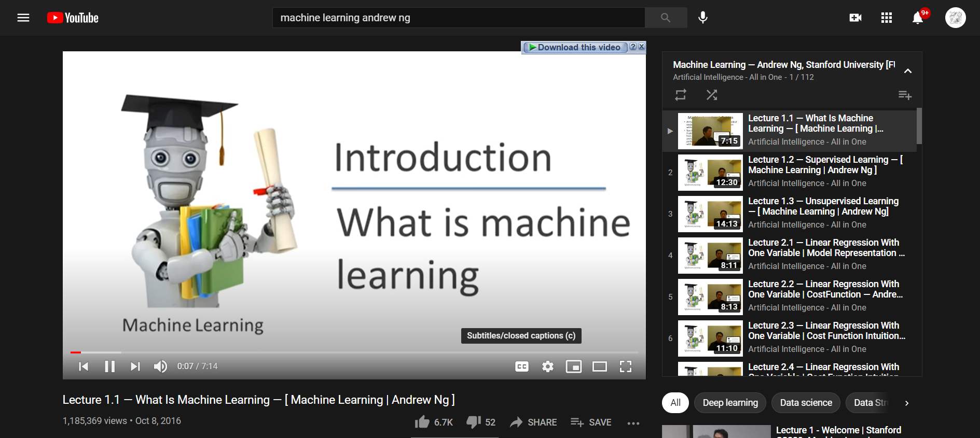Click the search magnifier button
This screenshot has width=980, height=438.
coord(666,18)
